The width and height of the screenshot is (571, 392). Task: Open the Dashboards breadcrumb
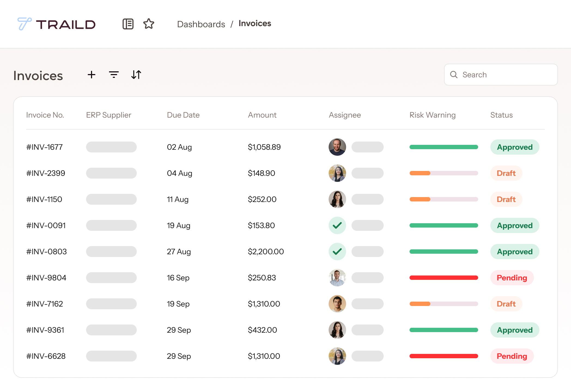[201, 24]
